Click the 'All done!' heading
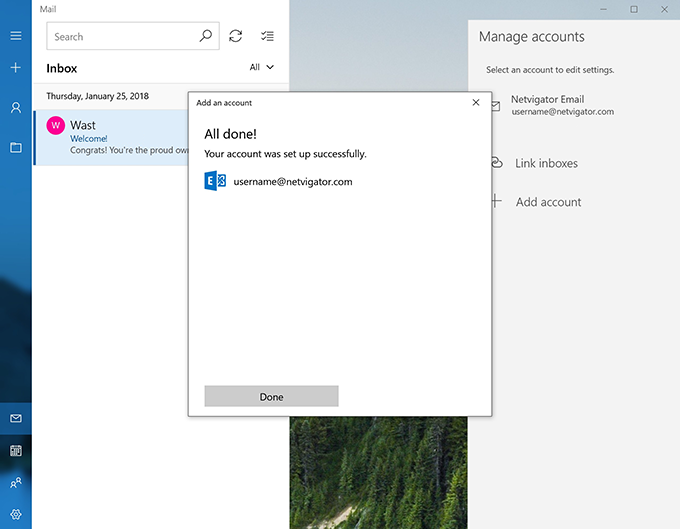 [x=230, y=134]
